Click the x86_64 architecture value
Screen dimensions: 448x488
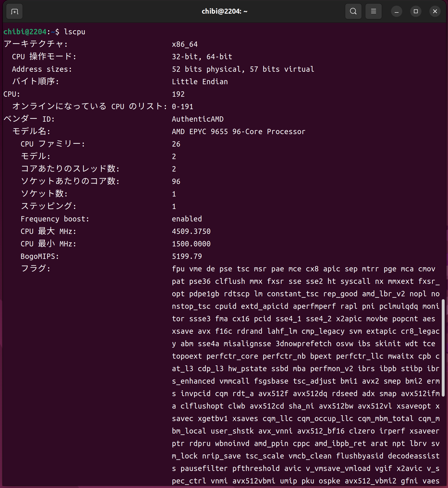[185, 44]
